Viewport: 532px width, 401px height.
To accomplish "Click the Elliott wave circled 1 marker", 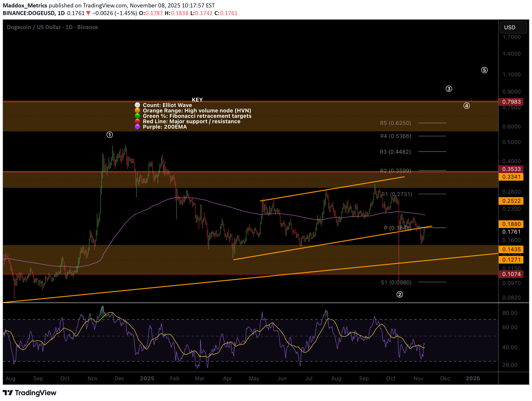I will click(x=110, y=135).
